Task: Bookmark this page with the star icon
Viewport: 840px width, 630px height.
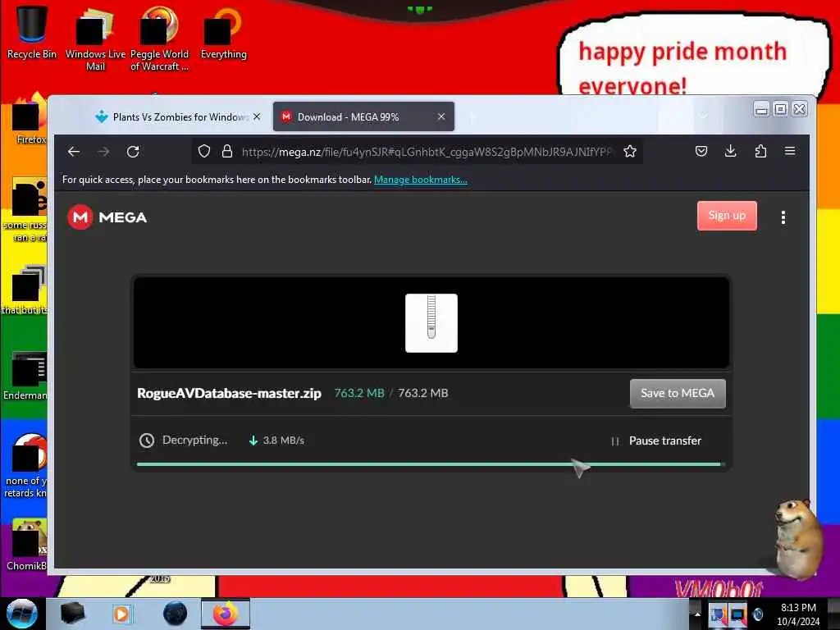Action: [630, 152]
